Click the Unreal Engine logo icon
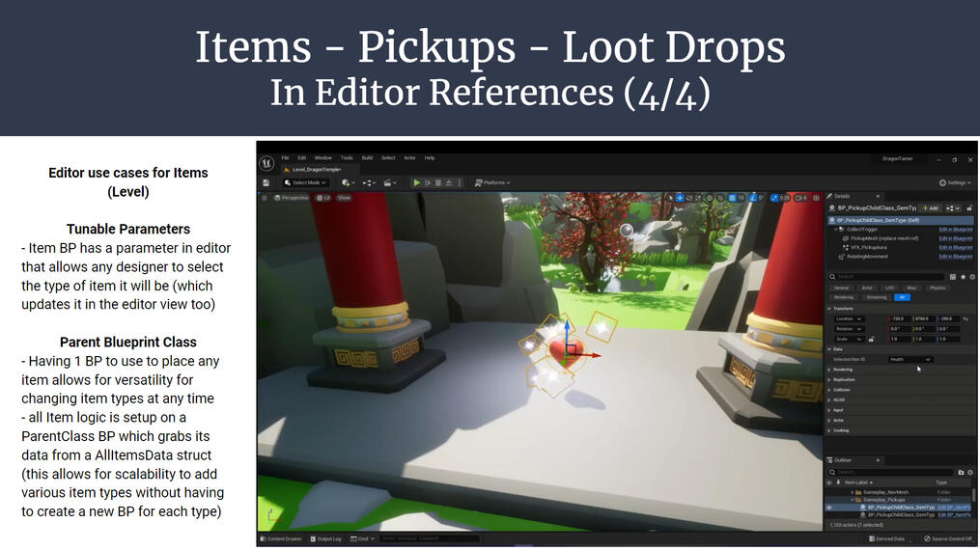Image resolution: width=980 pixels, height=550 pixels. [267, 161]
